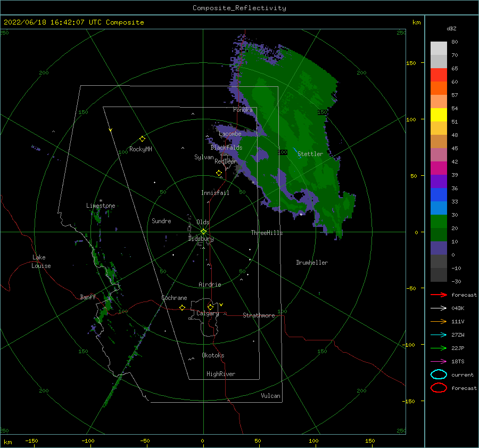Click the Lacombe label
The height and width of the screenshot is (448, 479).
pyautogui.click(x=230, y=134)
